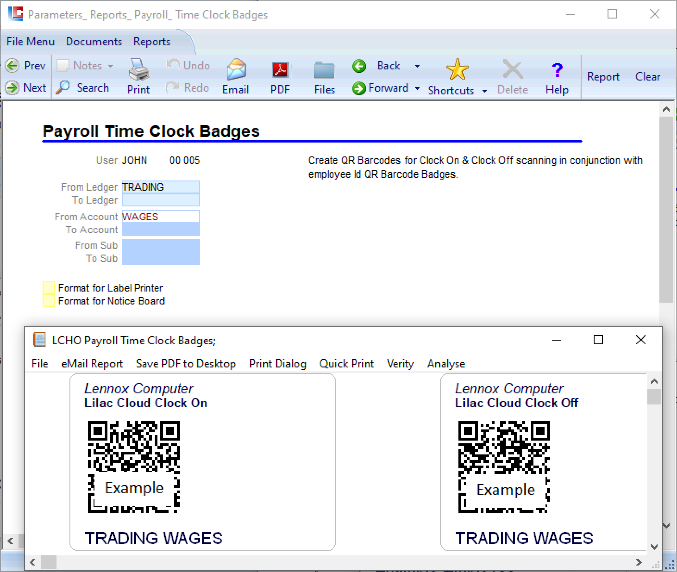677x572 pixels.
Task: Click the Print printer icon
Action: (139, 69)
